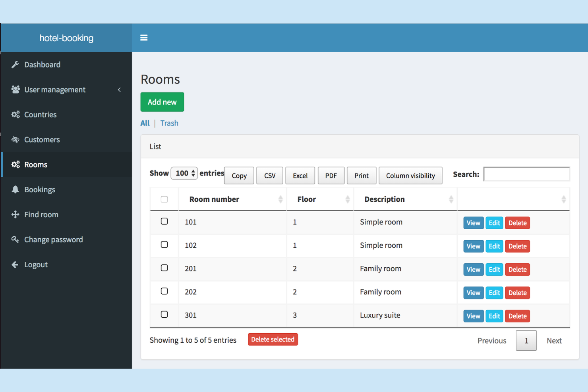Image resolution: width=588 pixels, height=392 pixels.
Task: Select the Bookings bell icon
Action: pyautogui.click(x=15, y=189)
